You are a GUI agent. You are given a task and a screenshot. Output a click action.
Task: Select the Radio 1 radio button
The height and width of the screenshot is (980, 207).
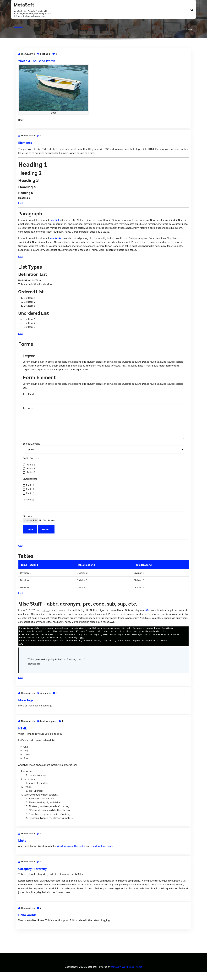[x=24, y=465]
